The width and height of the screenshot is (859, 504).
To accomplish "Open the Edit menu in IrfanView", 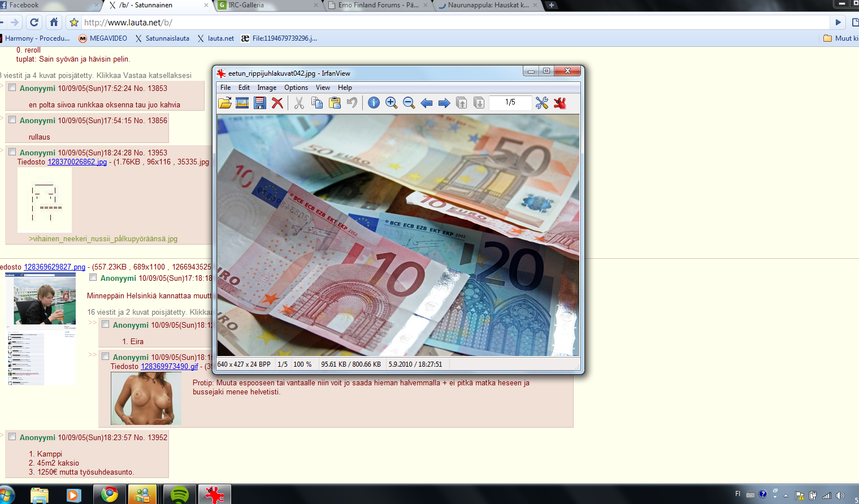I will point(244,88).
